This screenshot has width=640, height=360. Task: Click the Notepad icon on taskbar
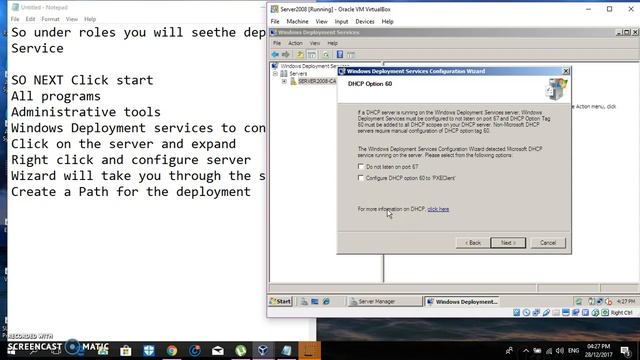(x=287, y=350)
